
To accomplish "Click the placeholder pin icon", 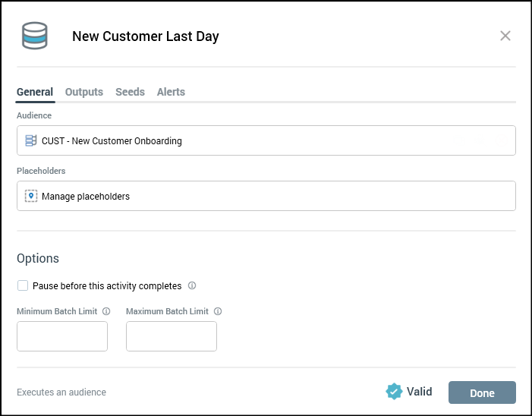I will click(x=31, y=196).
